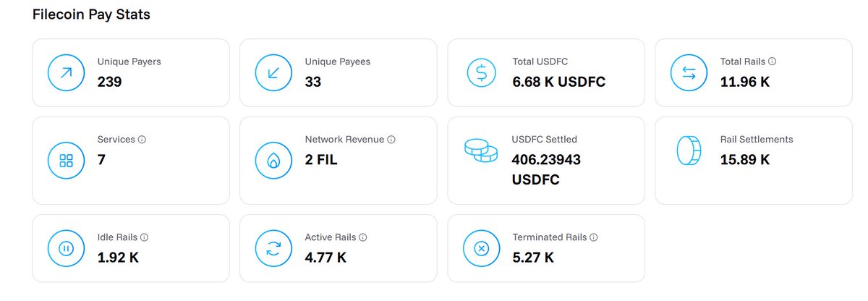868x301 pixels.
Task: Click the Services label
Action: tap(116, 140)
